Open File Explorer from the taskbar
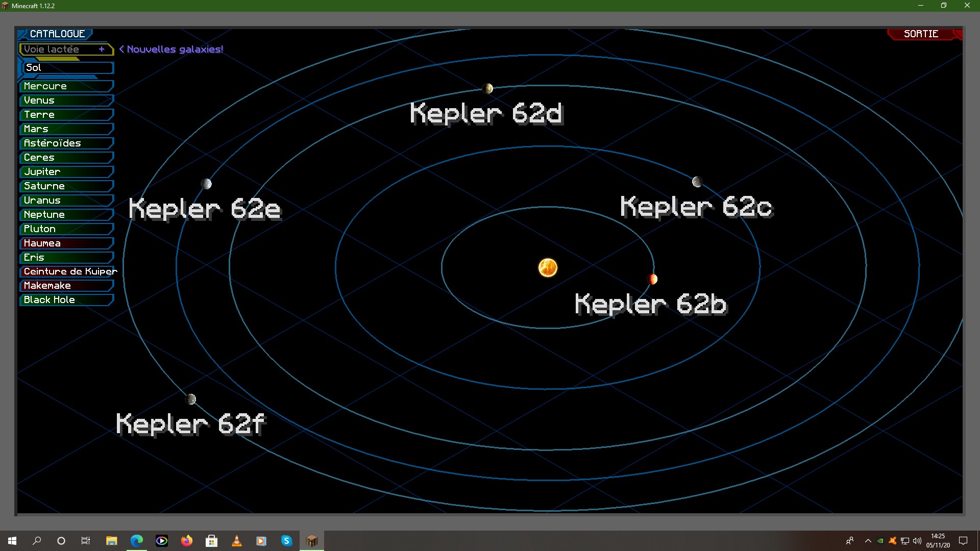 click(111, 541)
